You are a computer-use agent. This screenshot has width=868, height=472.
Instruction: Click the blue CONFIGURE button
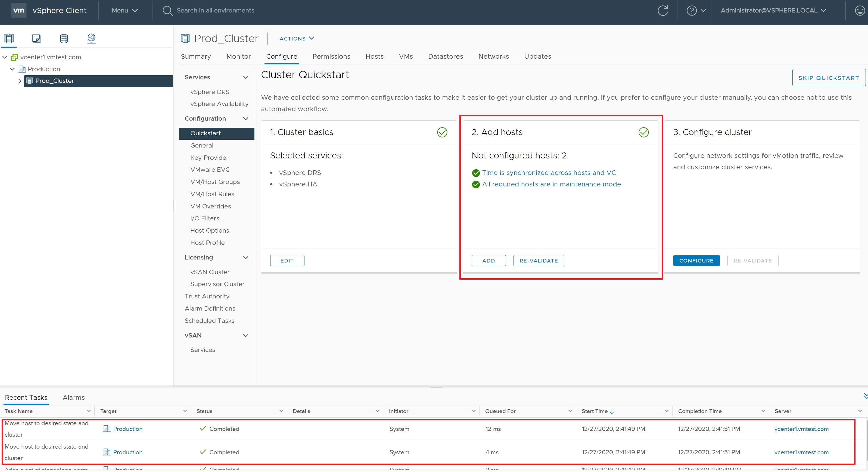coord(696,260)
